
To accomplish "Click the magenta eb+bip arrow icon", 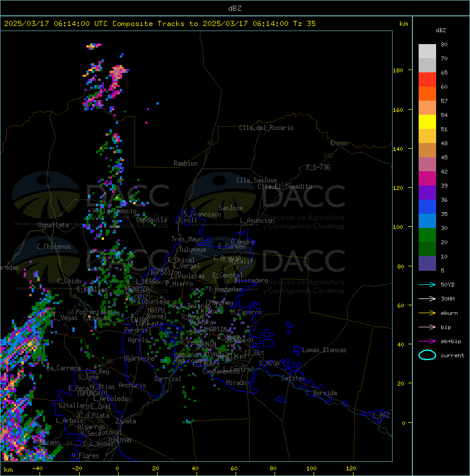I will pyautogui.click(x=427, y=341).
